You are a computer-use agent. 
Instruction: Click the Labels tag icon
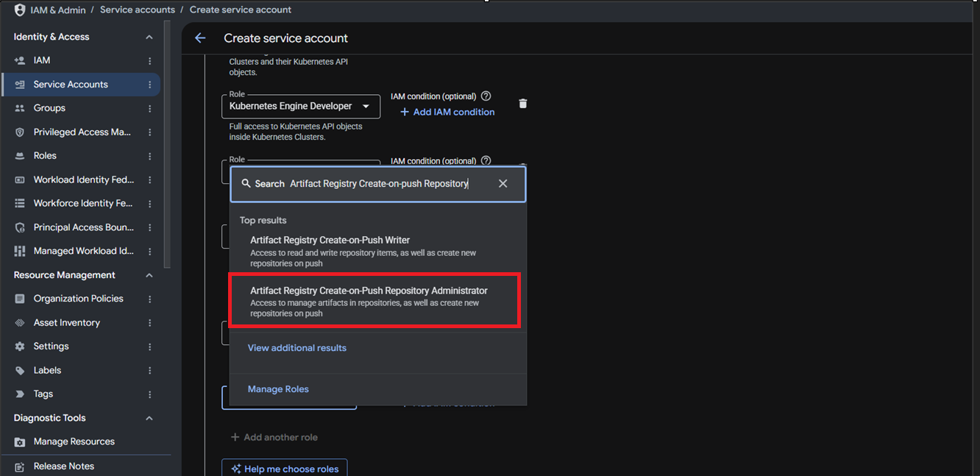[x=20, y=371]
